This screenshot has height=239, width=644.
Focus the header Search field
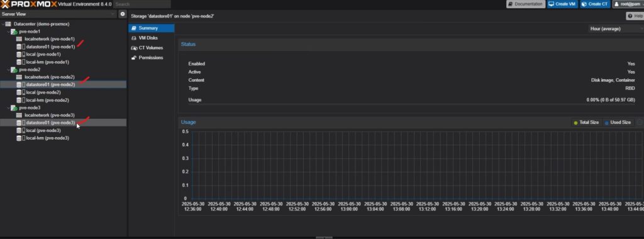coord(142,4)
